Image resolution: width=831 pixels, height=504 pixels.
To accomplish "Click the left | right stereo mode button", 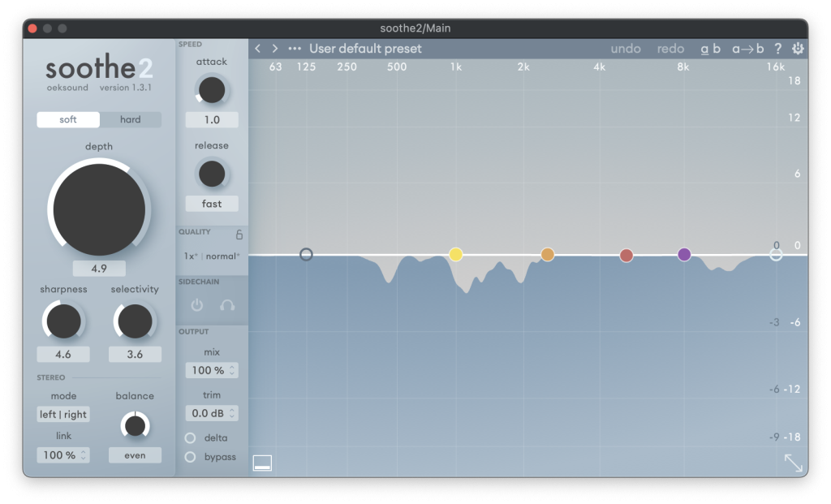I will coord(63,415).
